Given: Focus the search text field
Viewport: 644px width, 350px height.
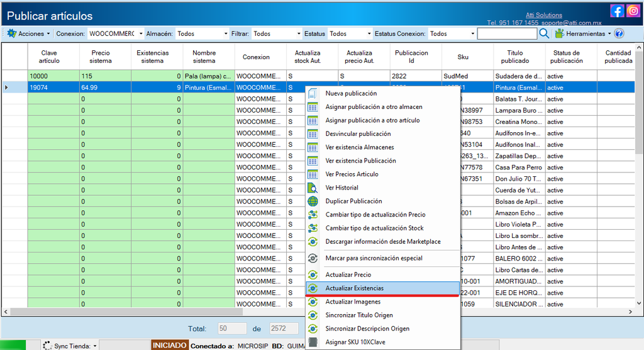Looking at the screenshot, I should coord(508,34).
